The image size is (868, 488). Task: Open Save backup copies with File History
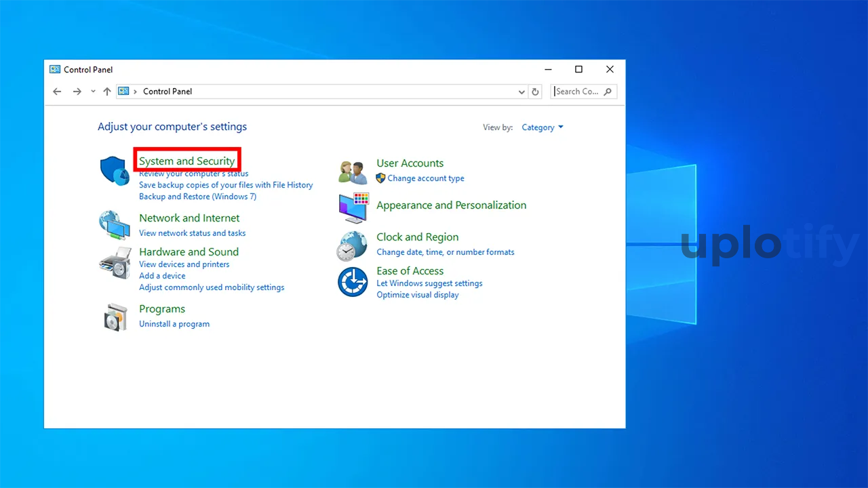pyautogui.click(x=226, y=185)
